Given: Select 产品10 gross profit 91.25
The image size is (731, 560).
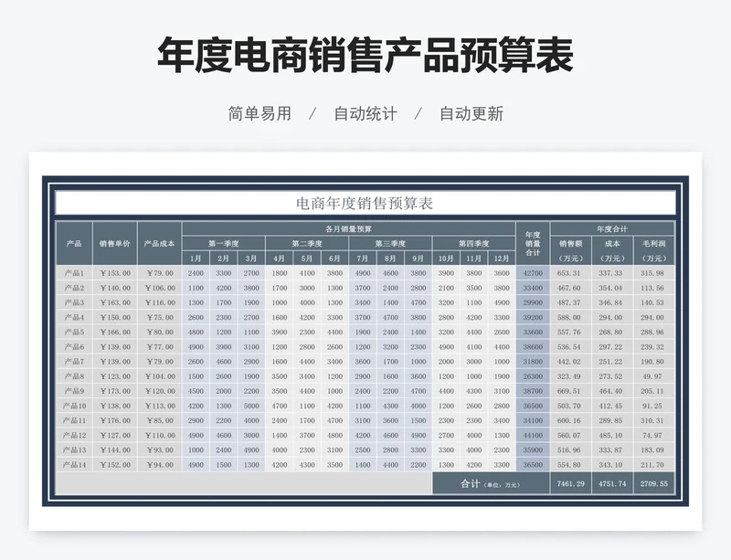Looking at the screenshot, I should [x=654, y=406].
